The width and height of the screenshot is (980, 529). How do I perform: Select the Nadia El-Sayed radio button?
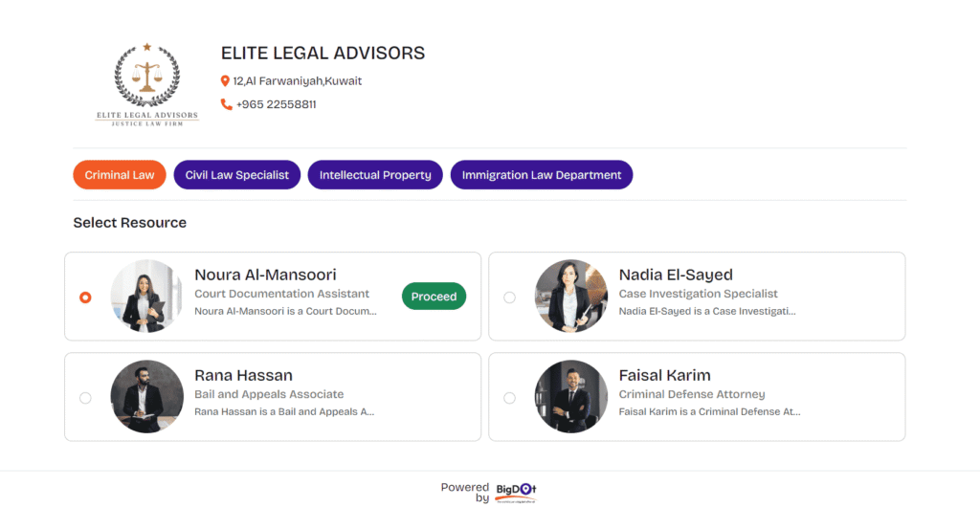509,298
